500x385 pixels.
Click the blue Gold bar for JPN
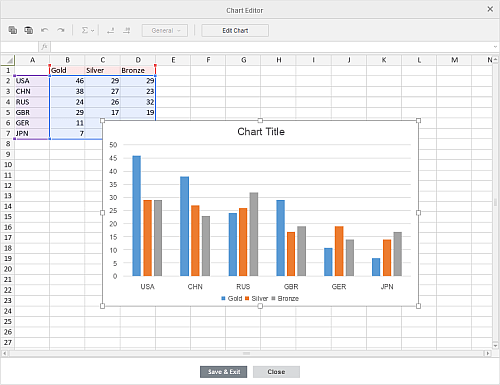376,267
